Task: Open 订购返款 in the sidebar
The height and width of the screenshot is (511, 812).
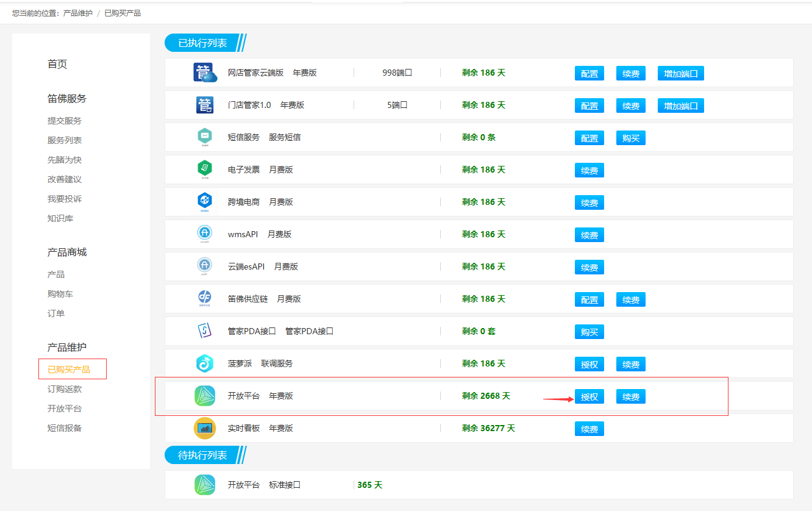Action: pyautogui.click(x=65, y=389)
